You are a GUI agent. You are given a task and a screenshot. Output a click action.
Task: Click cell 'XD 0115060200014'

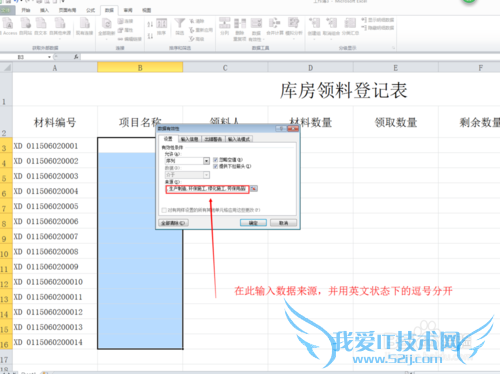point(55,342)
